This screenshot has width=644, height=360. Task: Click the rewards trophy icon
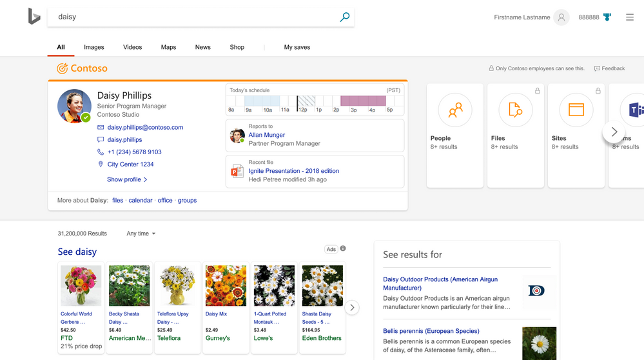tap(607, 17)
